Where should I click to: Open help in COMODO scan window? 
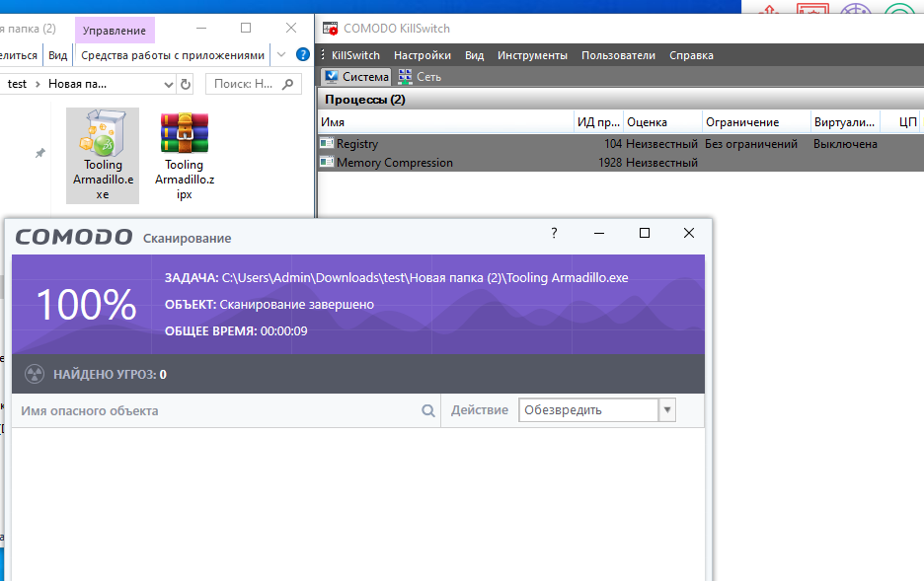(554, 233)
